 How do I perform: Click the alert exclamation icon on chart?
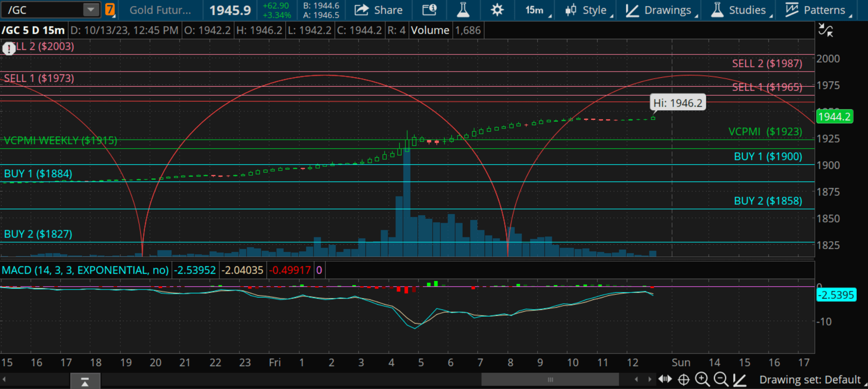(x=9, y=48)
